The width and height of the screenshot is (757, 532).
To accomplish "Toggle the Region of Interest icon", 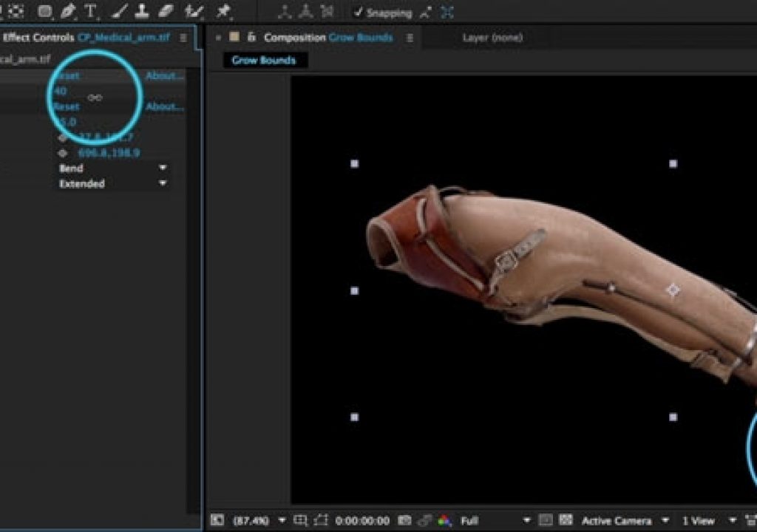I will click(546, 520).
